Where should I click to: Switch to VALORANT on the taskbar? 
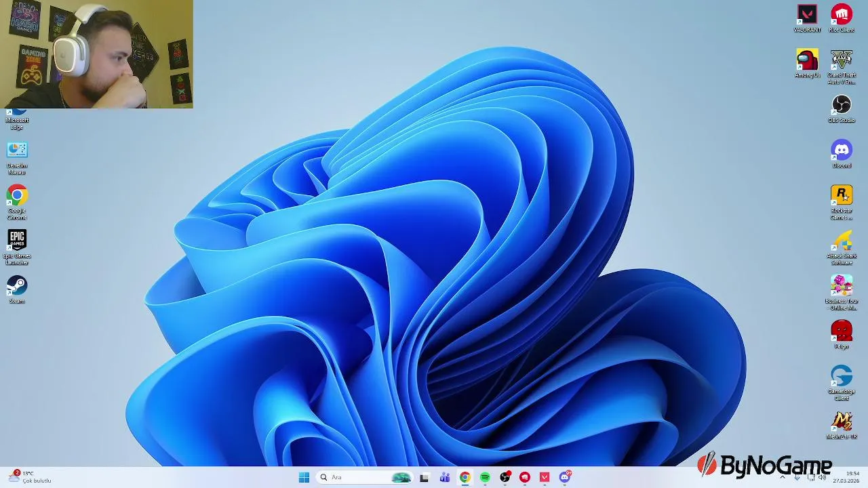(x=545, y=477)
